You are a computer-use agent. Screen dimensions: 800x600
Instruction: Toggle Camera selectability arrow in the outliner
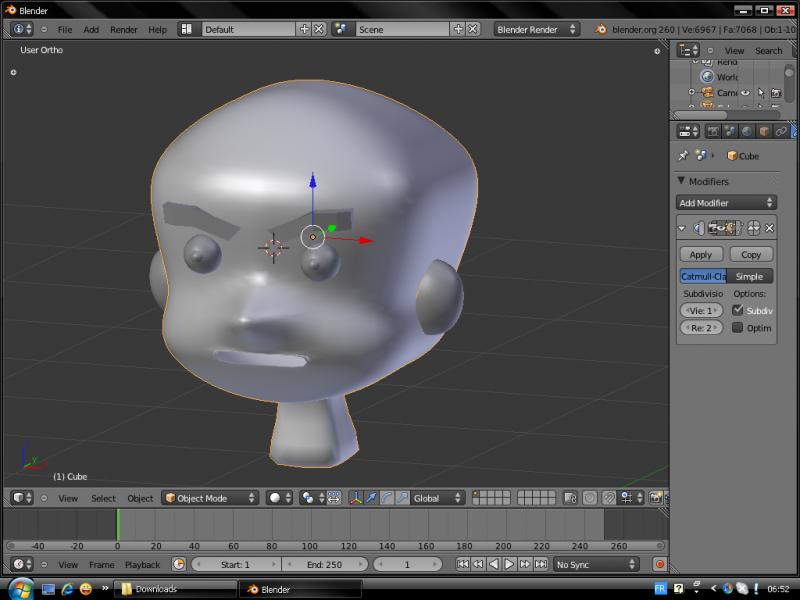click(x=761, y=92)
